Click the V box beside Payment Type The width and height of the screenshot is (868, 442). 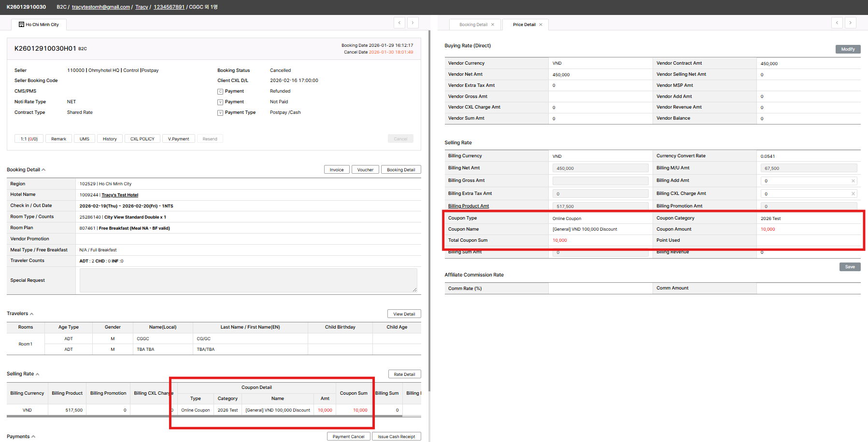coord(220,113)
